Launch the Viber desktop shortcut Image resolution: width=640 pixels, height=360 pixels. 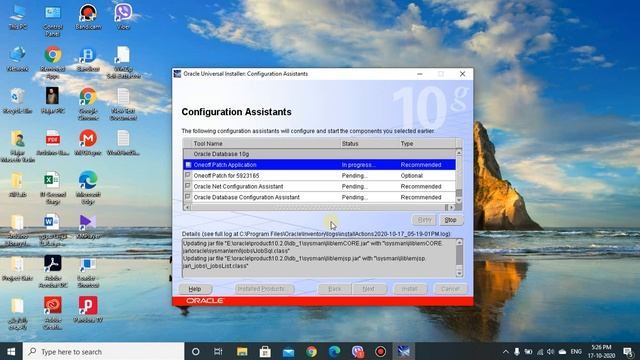click(x=123, y=17)
